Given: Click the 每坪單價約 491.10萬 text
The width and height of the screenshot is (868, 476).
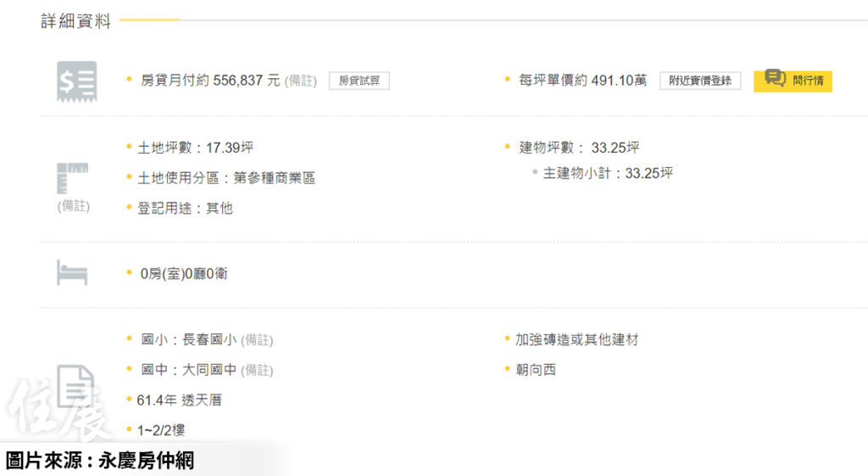Looking at the screenshot, I should tap(582, 81).
